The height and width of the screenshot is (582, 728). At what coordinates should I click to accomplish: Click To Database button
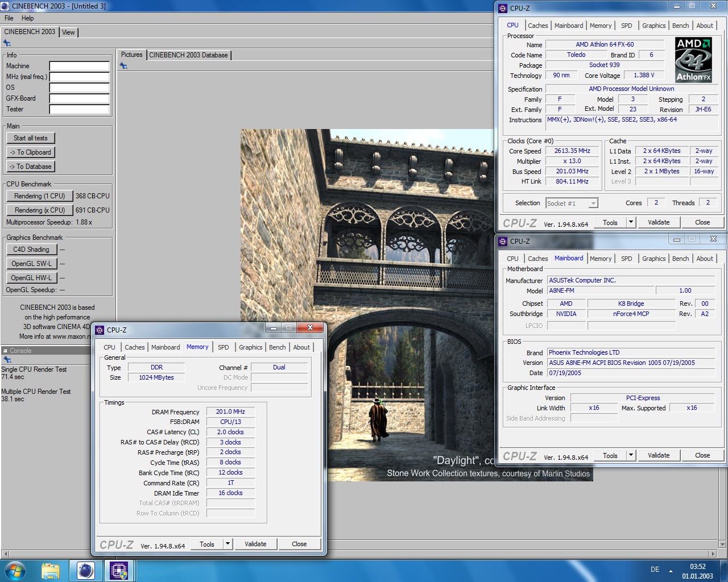point(31,167)
